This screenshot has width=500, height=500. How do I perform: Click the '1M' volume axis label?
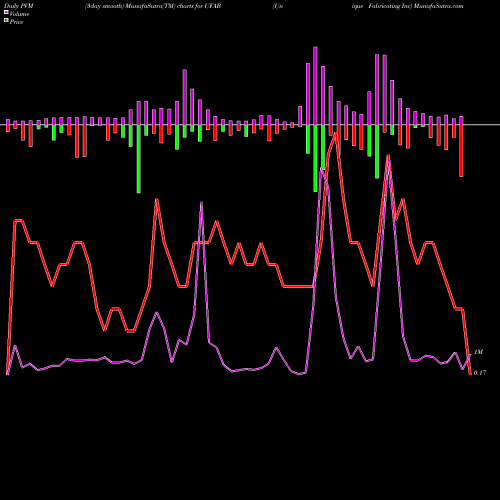(x=478, y=352)
